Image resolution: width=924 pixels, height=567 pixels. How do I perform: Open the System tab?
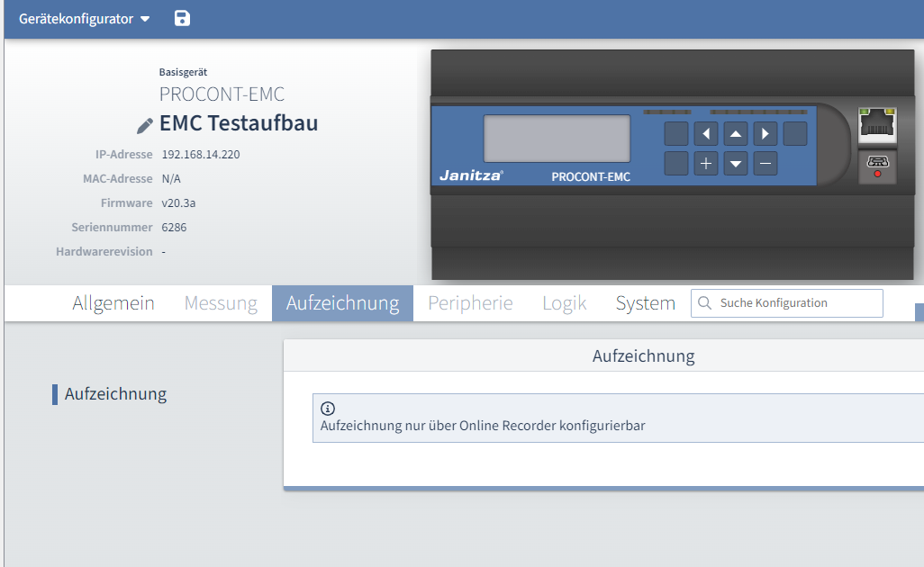click(x=645, y=303)
